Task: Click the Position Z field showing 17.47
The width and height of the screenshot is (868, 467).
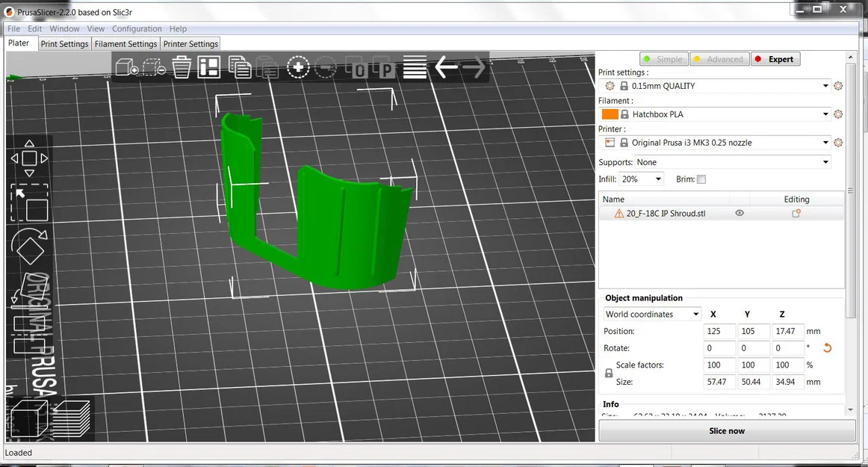Action: (788, 331)
